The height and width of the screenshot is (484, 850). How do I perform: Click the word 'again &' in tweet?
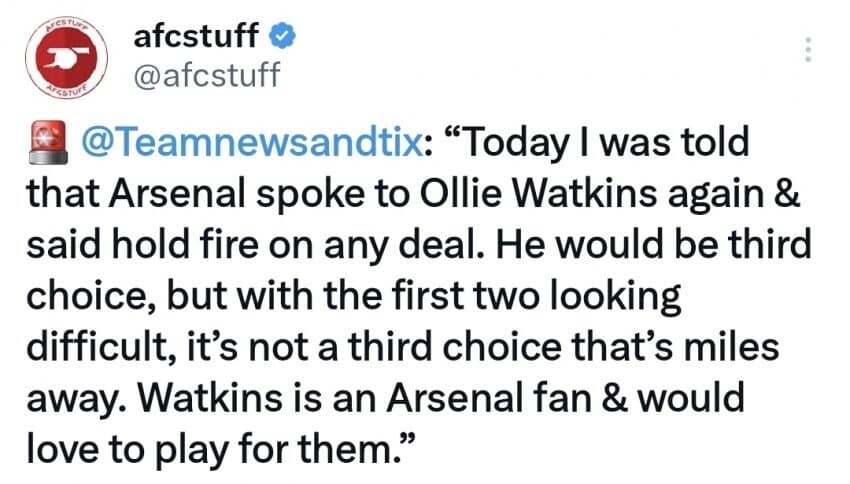pos(734,195)
